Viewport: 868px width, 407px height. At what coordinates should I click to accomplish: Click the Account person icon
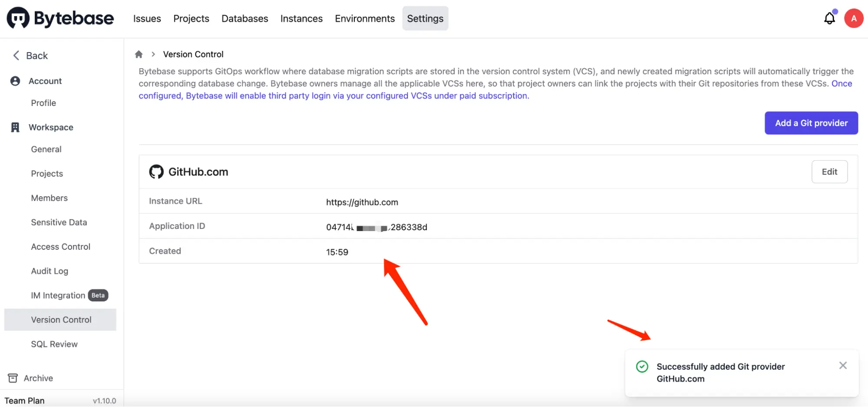point(16,81)
